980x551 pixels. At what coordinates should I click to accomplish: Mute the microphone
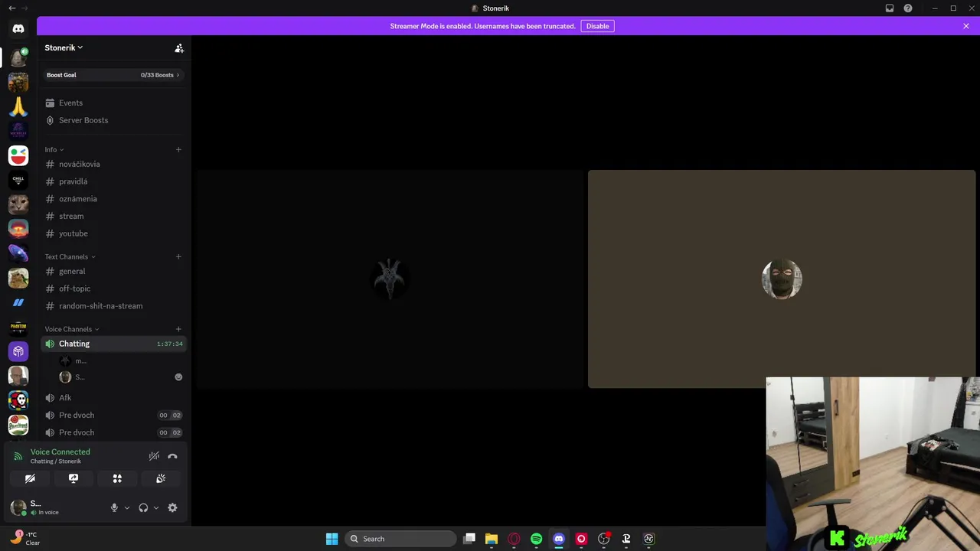click(x=114, y=507)
